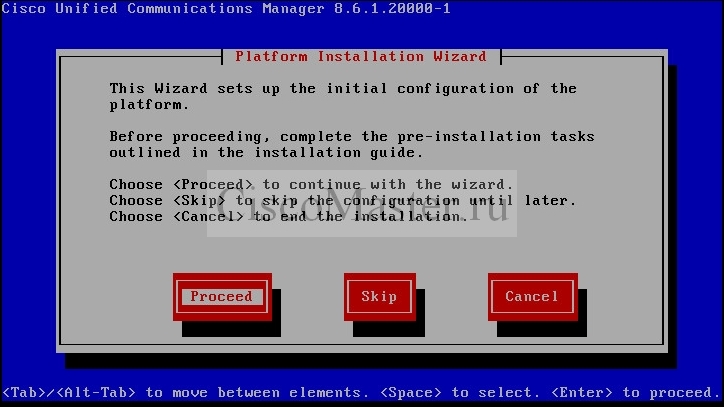Click the <Skip> text in the instructions
The height and width of the screenshot is (407, 724).
pyautogui.click(x=199, y=200)
